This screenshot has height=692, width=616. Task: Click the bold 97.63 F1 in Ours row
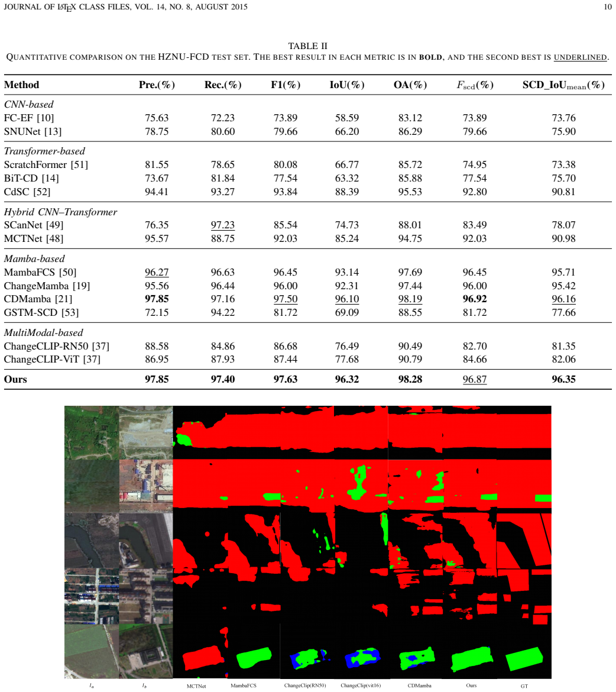286,380
